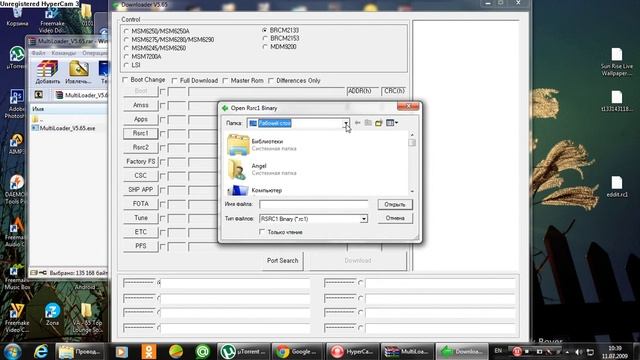This screenshot has width=640, height=360.
Task: Open 'Файл' menu in WinRAR window
Action: (38, 53)
